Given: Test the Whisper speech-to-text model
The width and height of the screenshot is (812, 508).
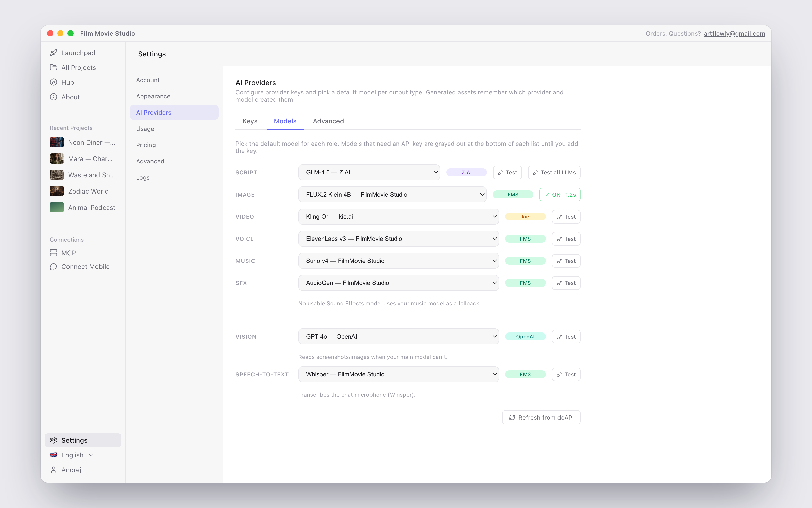Looking at the screenshot, I should click(566, 374).
